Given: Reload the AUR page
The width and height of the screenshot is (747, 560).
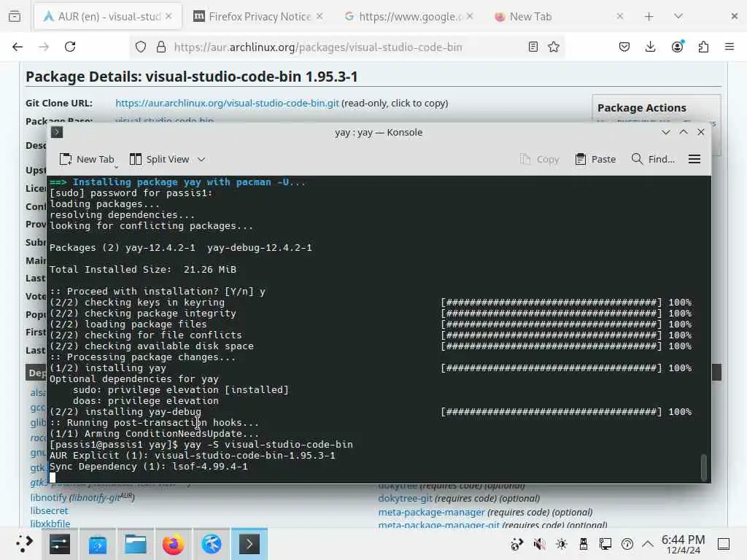Looking at the screenshot, I should click(x=70, y=47).
